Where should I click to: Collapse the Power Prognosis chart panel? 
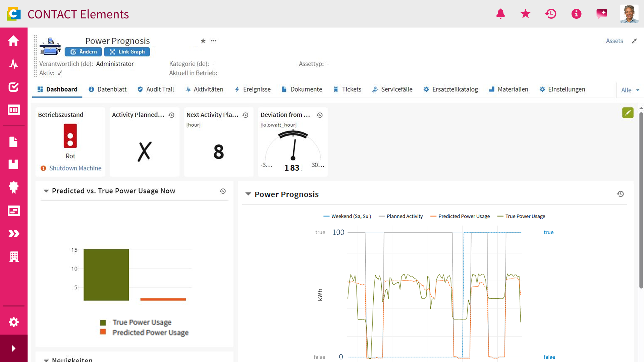pos(248,194)
